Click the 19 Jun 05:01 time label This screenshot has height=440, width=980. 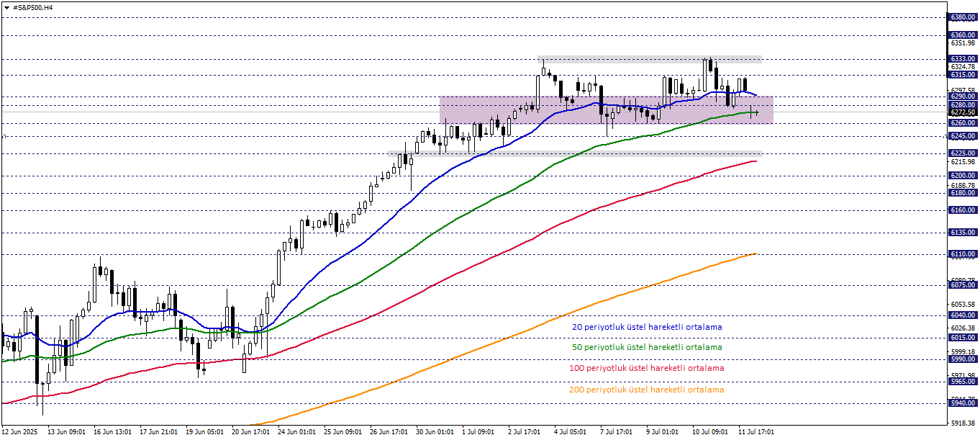pos(204,432)
